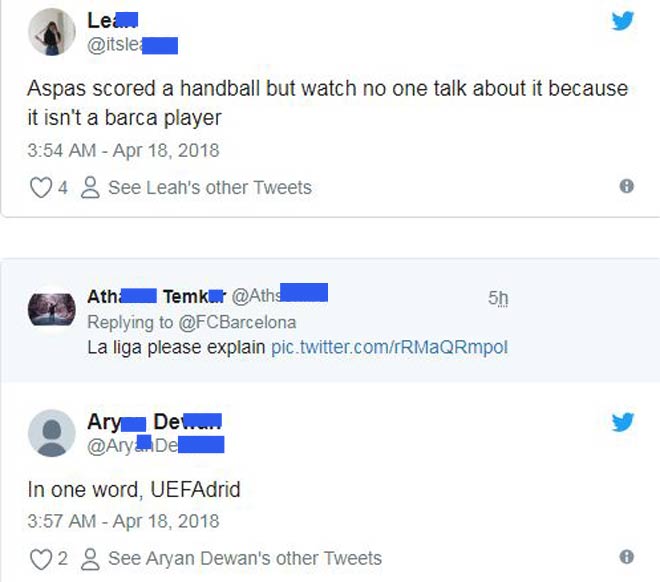This screenshot has width=660, height=582.
Task: Click the person icon beside Aryan Dewan's other Tweets
Action: [90, 558]
